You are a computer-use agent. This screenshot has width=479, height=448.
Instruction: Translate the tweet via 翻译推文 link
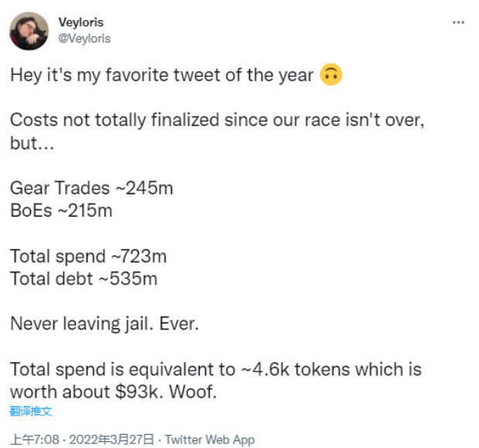[x=31, y=411]
